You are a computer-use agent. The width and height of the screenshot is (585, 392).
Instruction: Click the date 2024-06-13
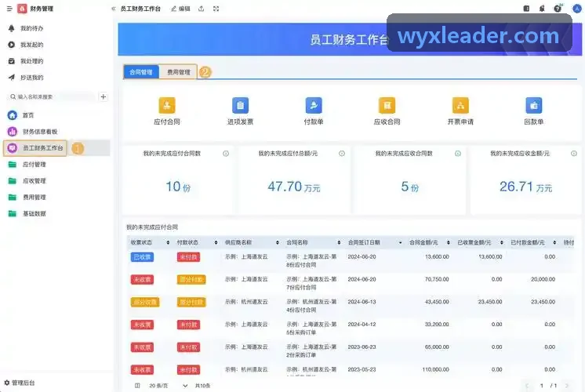[x=362, y=302]
